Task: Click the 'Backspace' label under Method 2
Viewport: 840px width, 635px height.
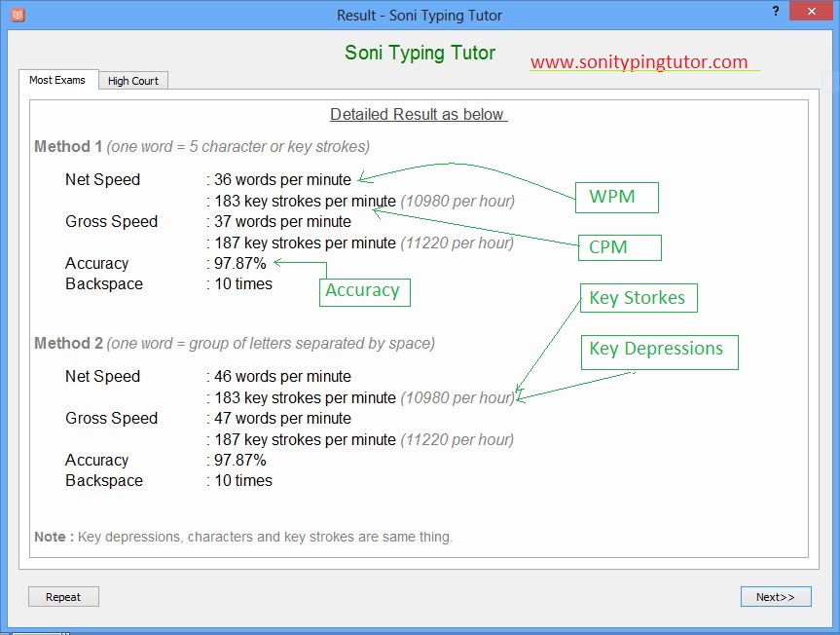Action: point(104,480)
